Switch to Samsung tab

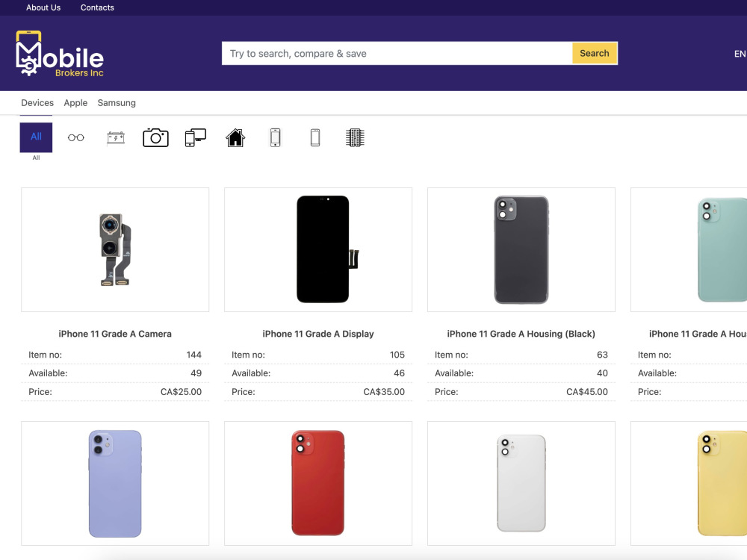click(x=117, y=103)
